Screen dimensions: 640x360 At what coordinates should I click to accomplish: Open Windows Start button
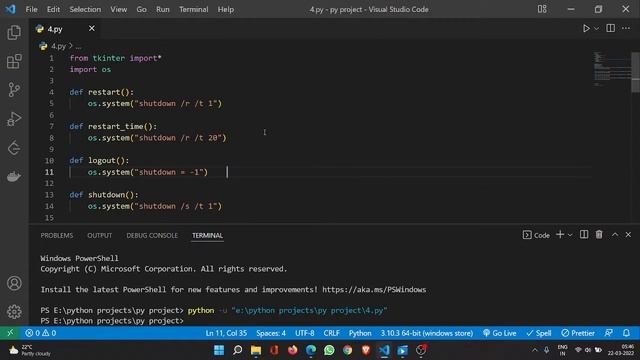(219, 350)
